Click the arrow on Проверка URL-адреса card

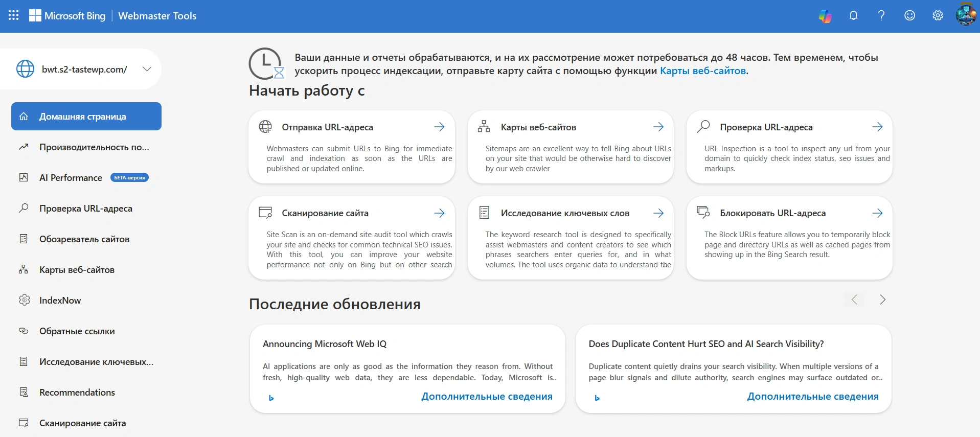[877, 127]
